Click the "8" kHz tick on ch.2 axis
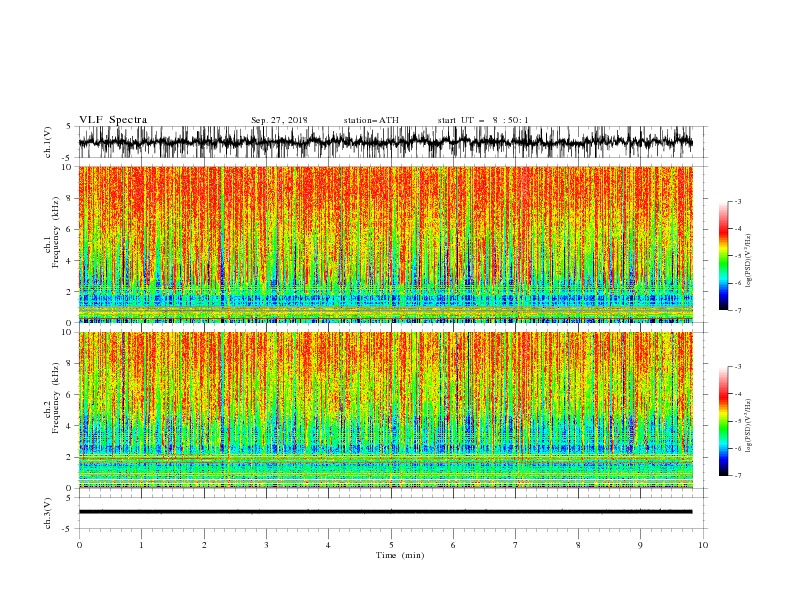792x612 pixels. [x=70, y=364]
